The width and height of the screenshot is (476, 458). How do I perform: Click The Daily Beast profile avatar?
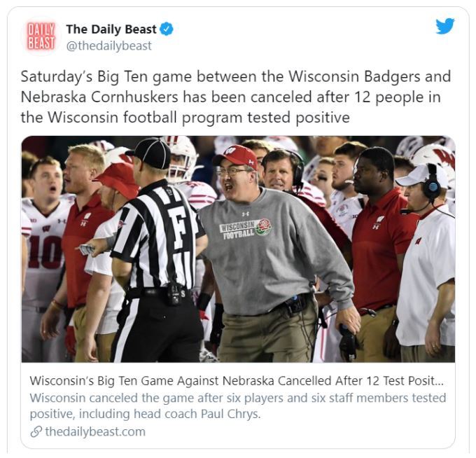click(40, 36)
